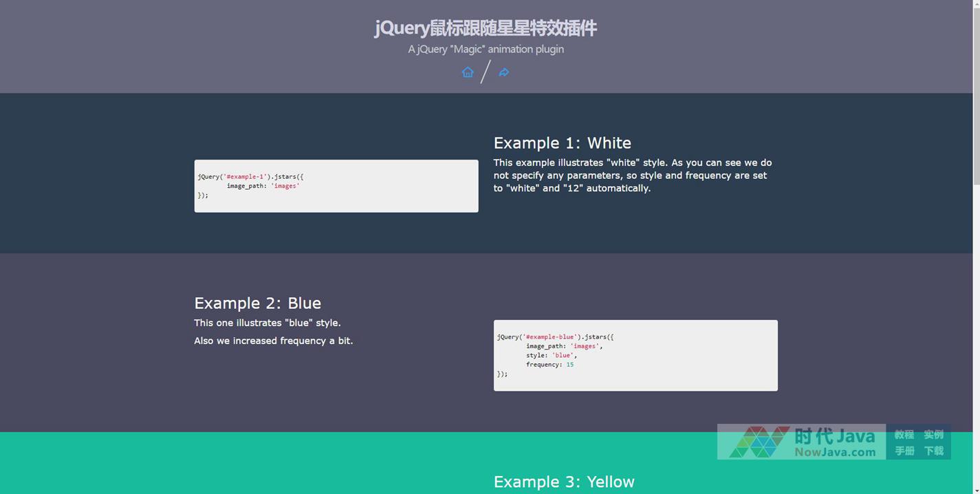Click the "Example 1: White" heading
The width and height of the screenshot is (980, 494).
(562, 142)
